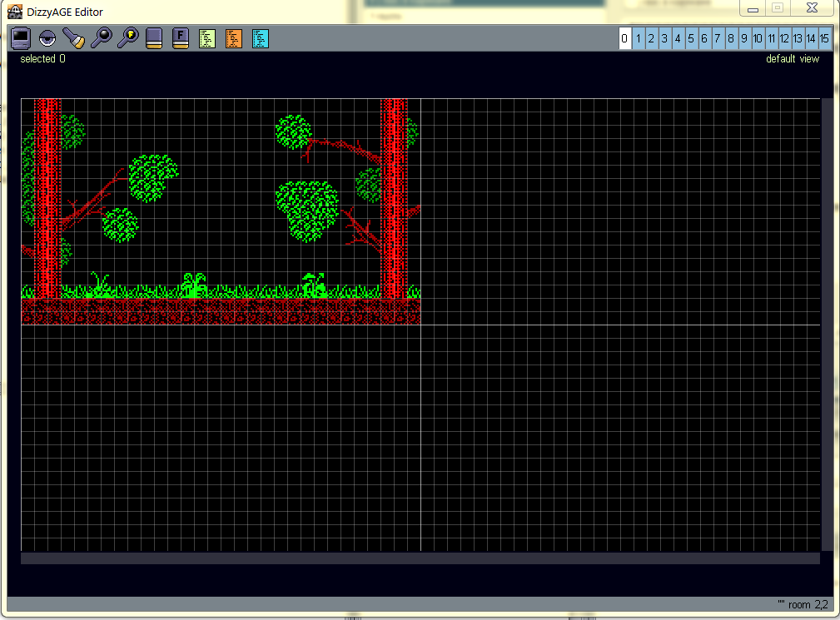Click the vertical scrollbar right of map
The height and width of the screenshot is (620, 840).
pyautogui.click(x=828, y=325)
